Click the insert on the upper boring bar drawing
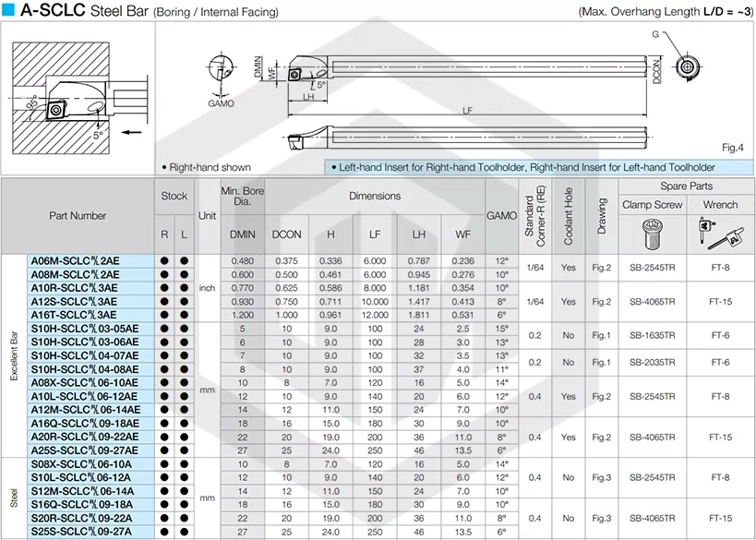 pos(294,75)
